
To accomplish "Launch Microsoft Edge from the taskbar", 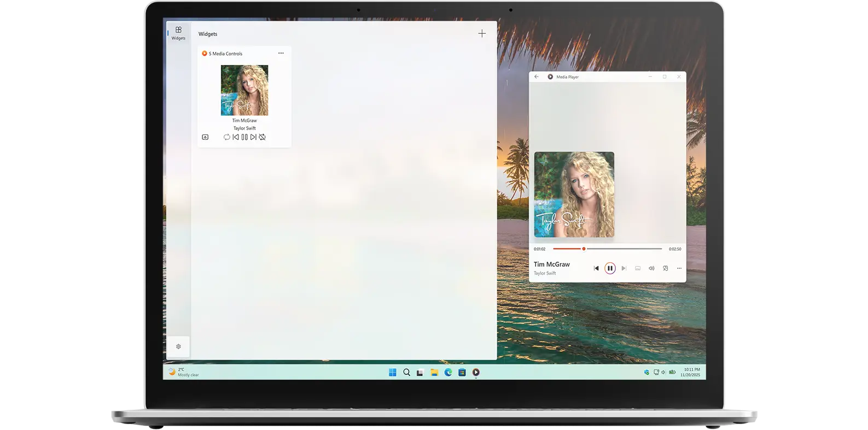I will click(448, 373).
